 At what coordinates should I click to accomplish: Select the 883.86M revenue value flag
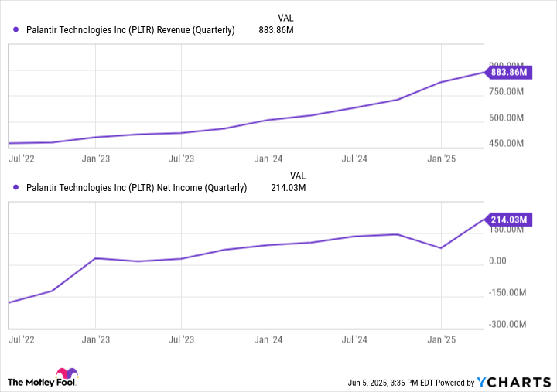(x=508, y=73)
